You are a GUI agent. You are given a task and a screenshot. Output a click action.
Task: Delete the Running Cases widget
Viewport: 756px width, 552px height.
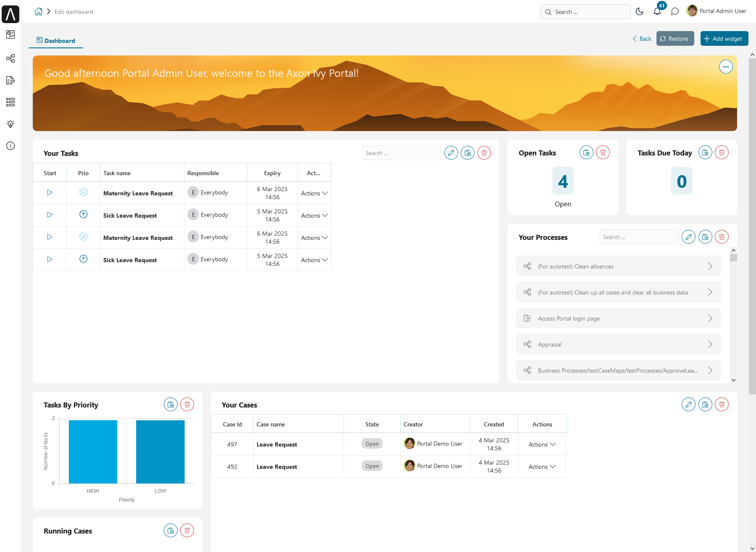pyautogui.click(x=187, y=531)
